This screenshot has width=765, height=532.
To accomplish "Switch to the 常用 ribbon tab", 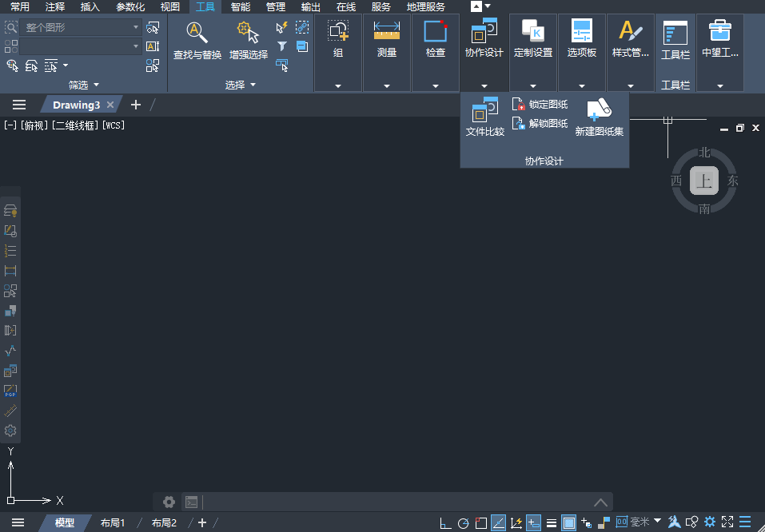I will pos(20,7).
